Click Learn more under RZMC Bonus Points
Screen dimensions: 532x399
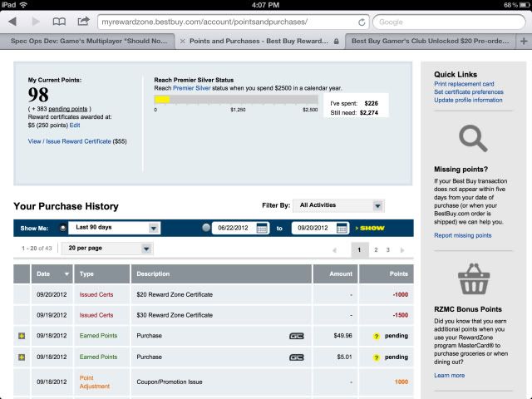[x=449, y=375]
